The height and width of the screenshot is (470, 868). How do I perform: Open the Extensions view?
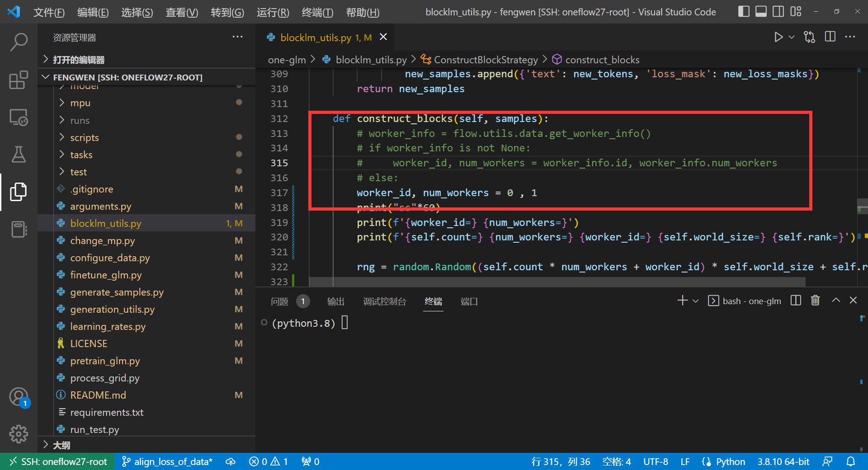[x=19, y=80]
